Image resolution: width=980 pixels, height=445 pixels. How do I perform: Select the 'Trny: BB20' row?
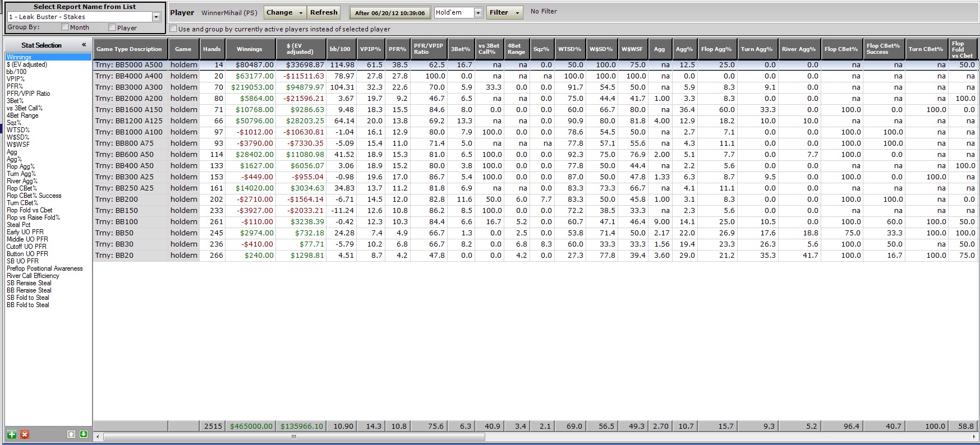pyautogui.click(x=536, y=256)
